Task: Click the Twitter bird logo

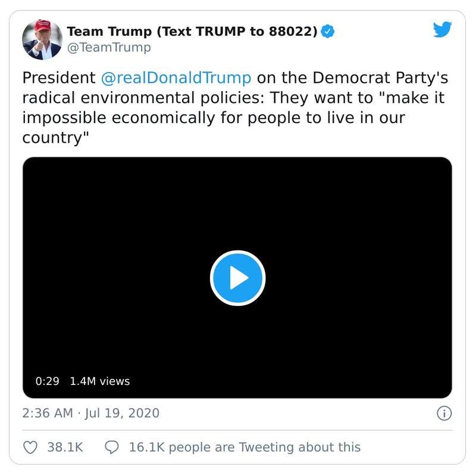Action: pyautogui.click(x=443, y=29)
